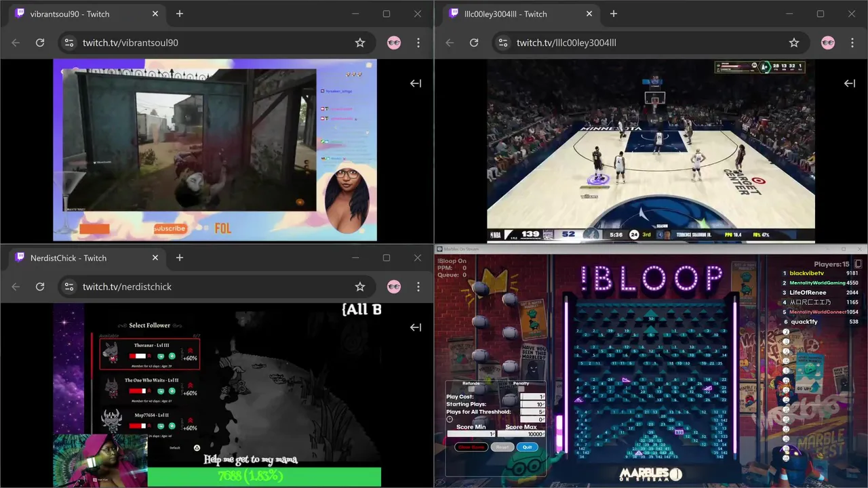Close the lllc00ley3004lll - Twitch tab
This screenshot has height=488, width=868.
[x=589, y=14]
